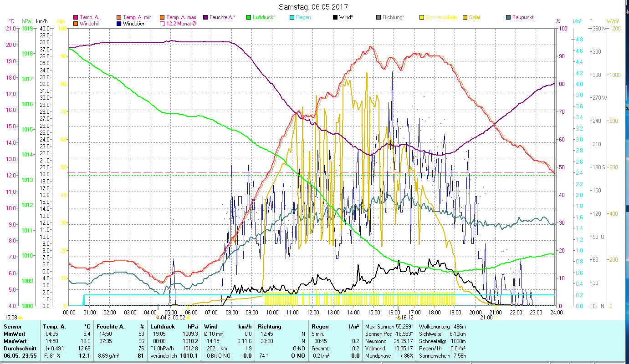Viewport: 629px width, 364px height.
Task: Click the Neumond 25.05.17 entry
Action: 389,341
